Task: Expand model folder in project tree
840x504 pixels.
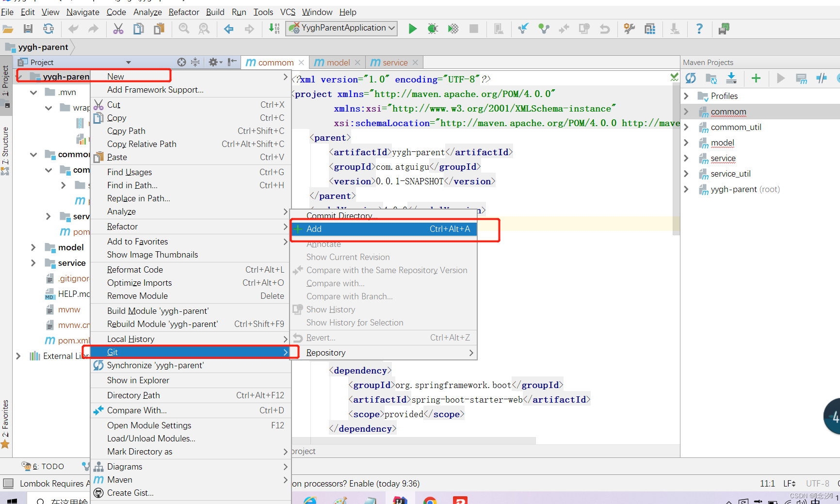Action: tap(33, 247)
